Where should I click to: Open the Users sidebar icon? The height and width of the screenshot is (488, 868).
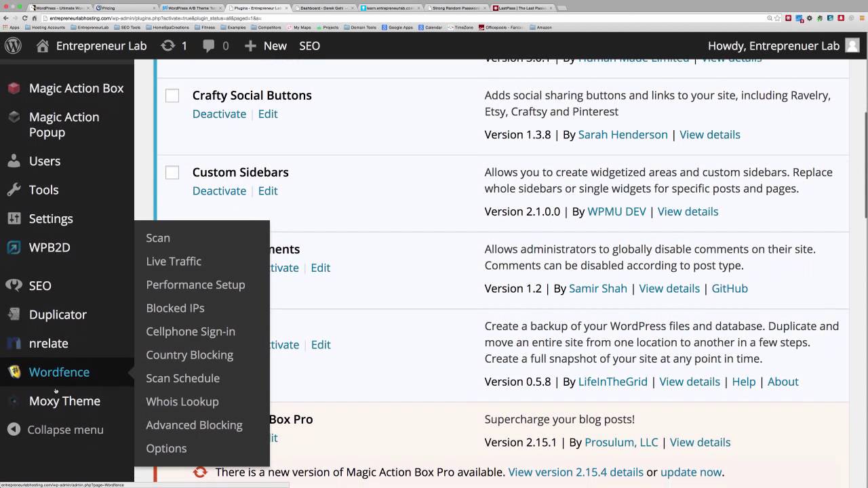click(14, 161)
